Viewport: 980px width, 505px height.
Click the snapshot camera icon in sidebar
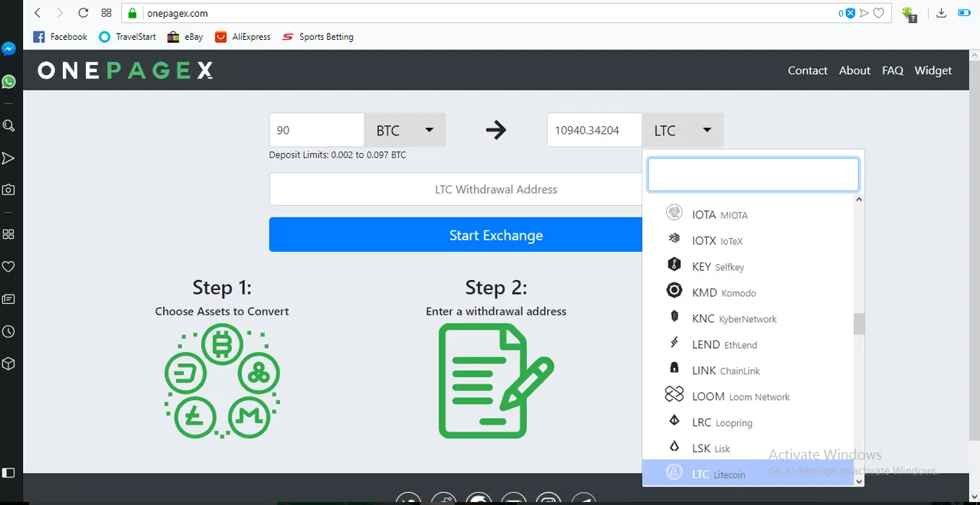8,190
